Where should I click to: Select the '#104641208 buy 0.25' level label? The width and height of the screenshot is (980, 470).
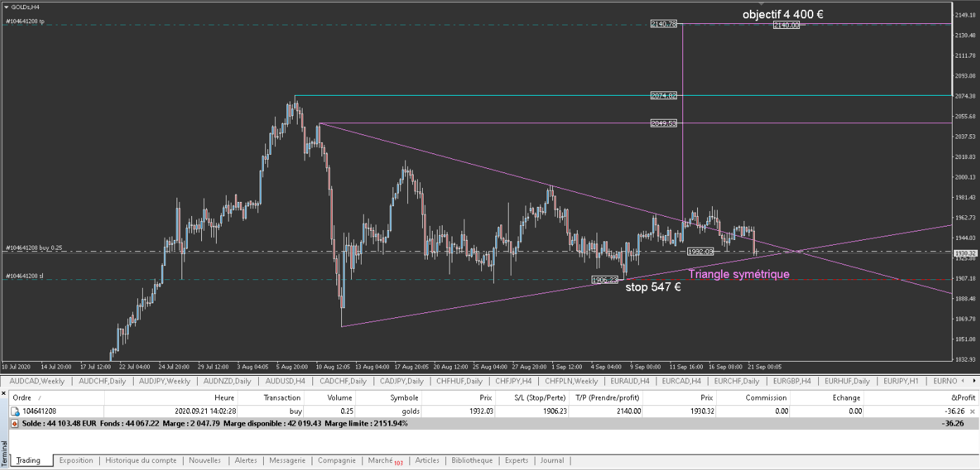(33, 248)
